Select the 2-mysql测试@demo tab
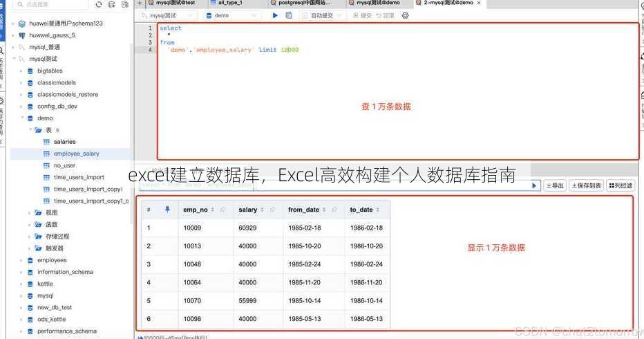This screenshot has width=644, height=339. tap(448, 3)
